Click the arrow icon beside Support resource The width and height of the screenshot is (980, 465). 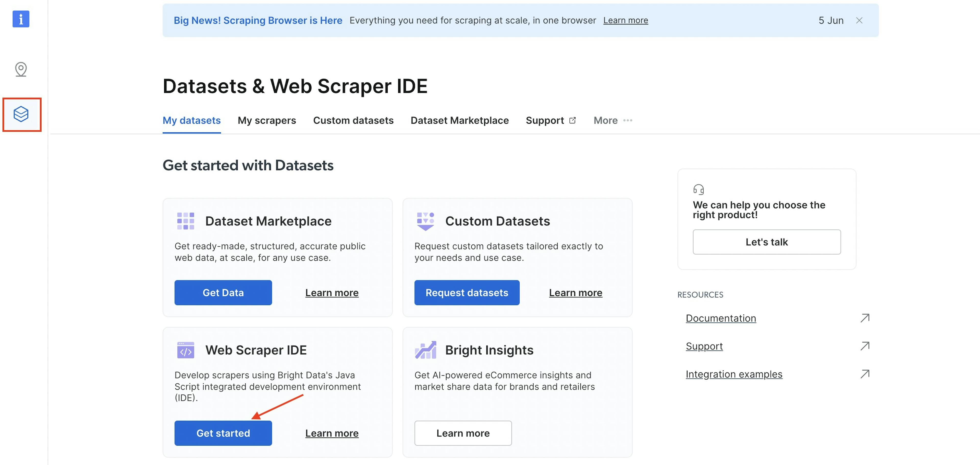coord(865,346)
